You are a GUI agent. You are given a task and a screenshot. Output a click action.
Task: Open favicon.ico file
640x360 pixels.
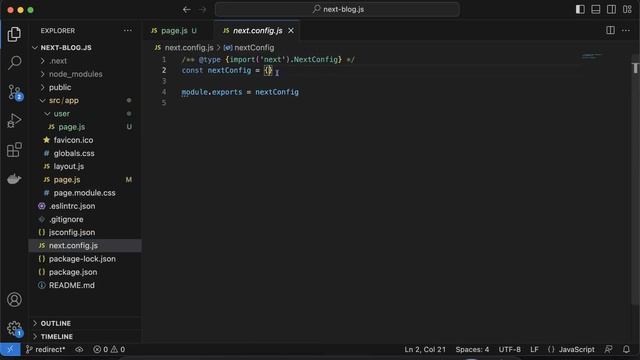click(85, 140)
